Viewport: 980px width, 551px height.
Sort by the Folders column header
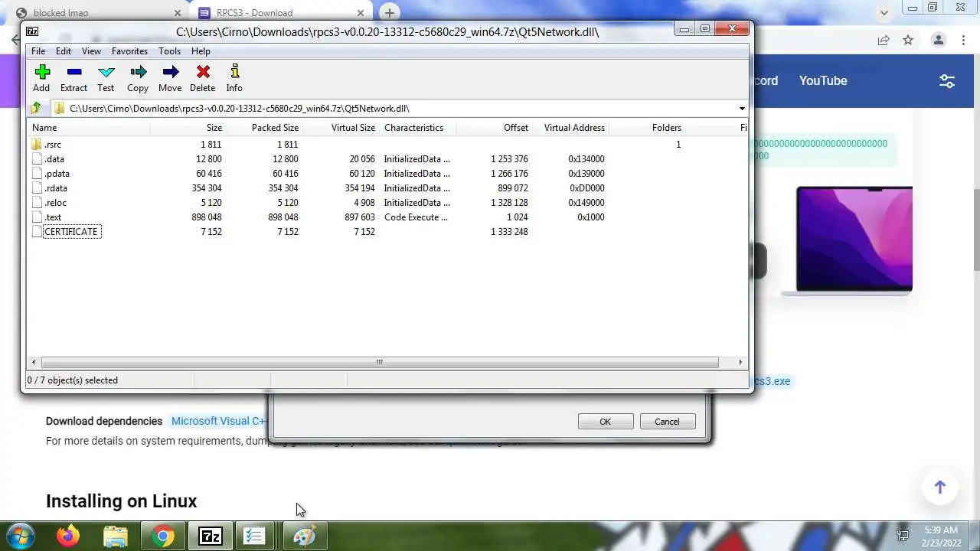click(647, 128)
